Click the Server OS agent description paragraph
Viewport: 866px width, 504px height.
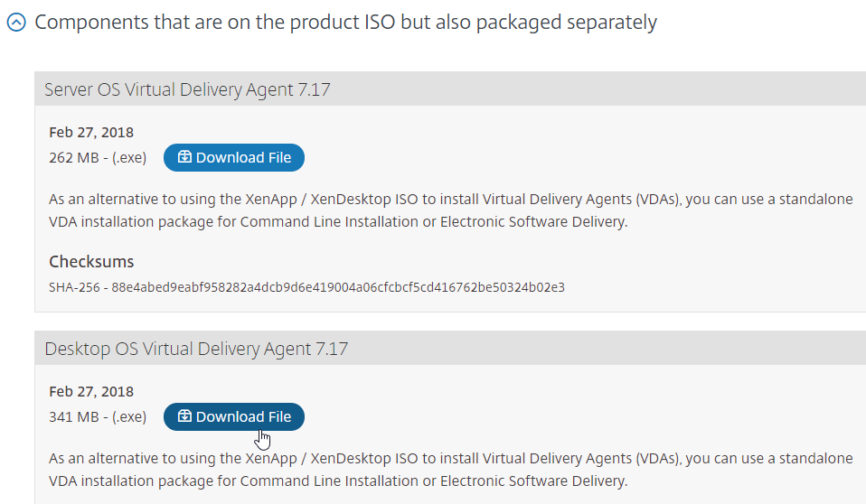click(x=451, y=210)
